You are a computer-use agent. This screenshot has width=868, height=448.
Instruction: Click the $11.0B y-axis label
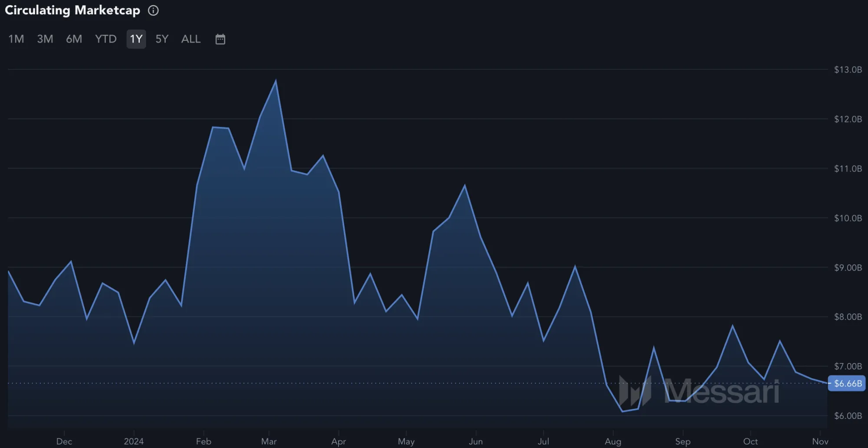coord(848,168)
